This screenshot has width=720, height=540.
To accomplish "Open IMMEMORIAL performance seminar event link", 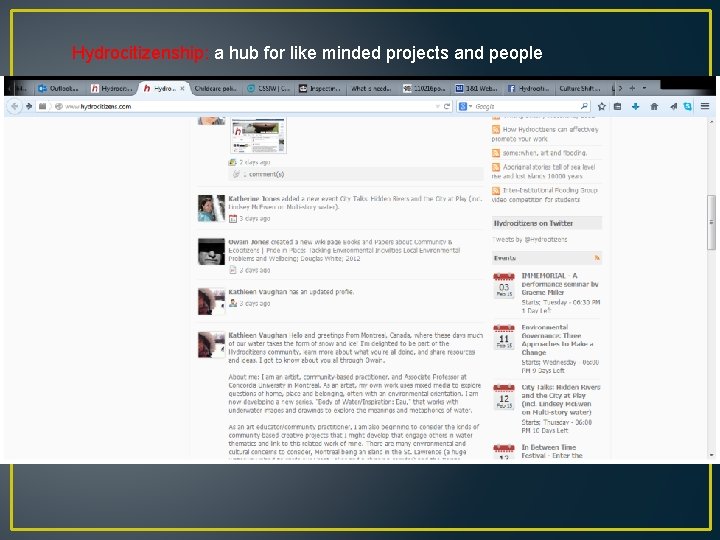I will 560,284.
